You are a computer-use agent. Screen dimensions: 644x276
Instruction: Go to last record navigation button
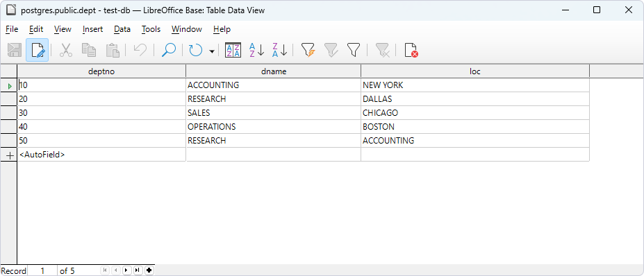[x=138, y=270]
